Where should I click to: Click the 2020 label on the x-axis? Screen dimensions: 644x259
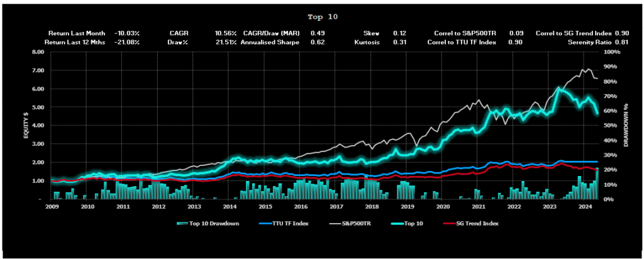pos(443,206)
